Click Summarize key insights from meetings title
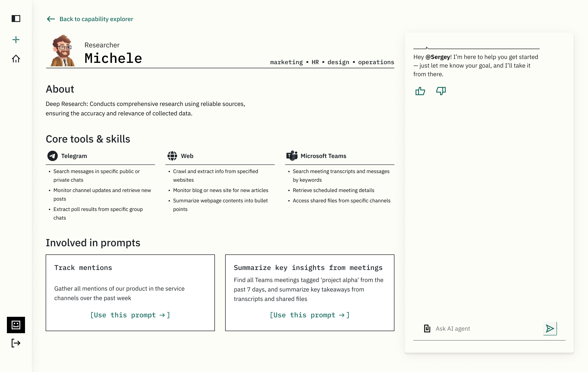 (x=308, y=268)
